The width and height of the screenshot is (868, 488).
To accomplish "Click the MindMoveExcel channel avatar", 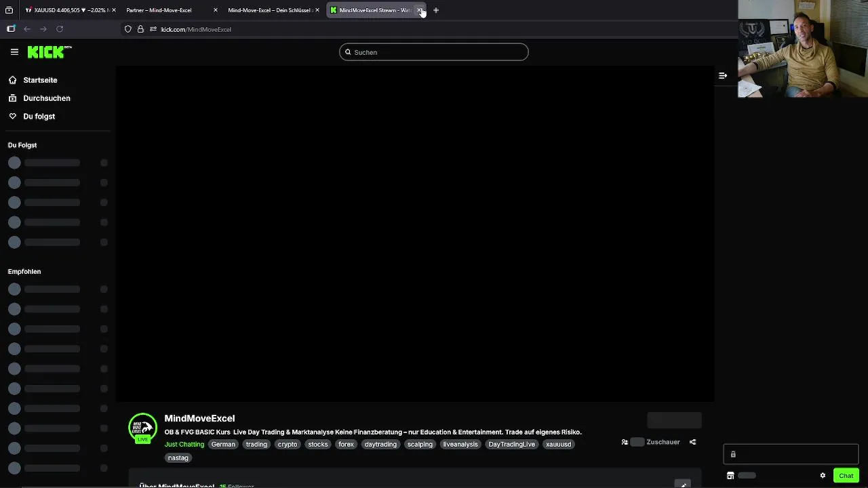I will coord(142,428).
